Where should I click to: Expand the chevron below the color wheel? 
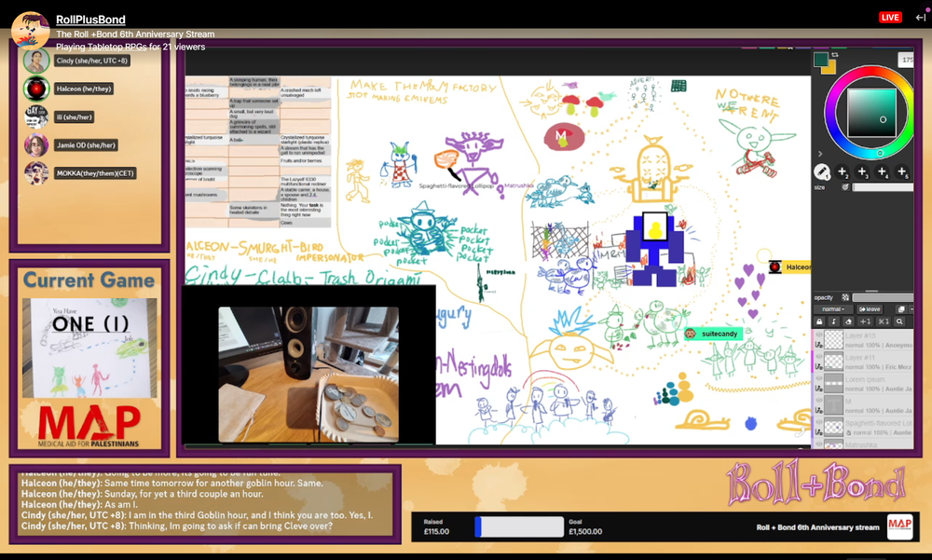818,153
